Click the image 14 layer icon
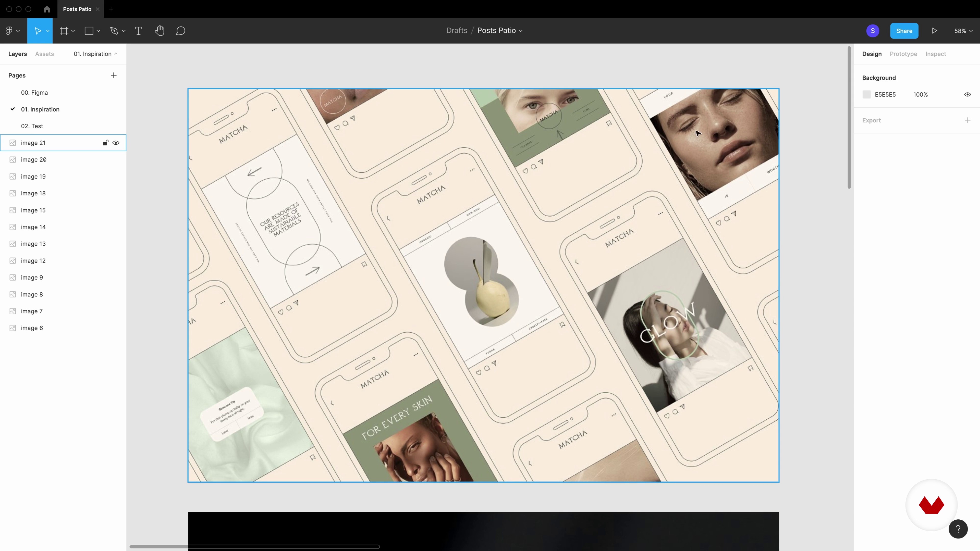The image size is (980, 551). pyautogui.click(x=13, y=227)
